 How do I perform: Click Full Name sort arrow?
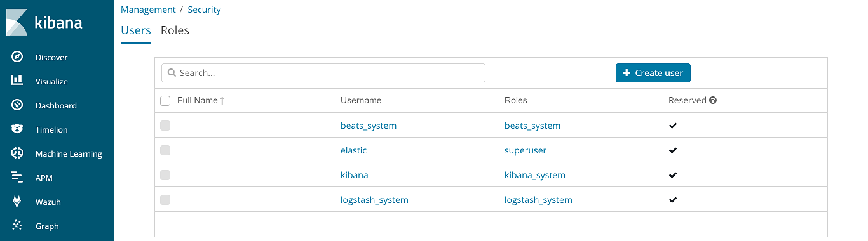coord(222,101)
